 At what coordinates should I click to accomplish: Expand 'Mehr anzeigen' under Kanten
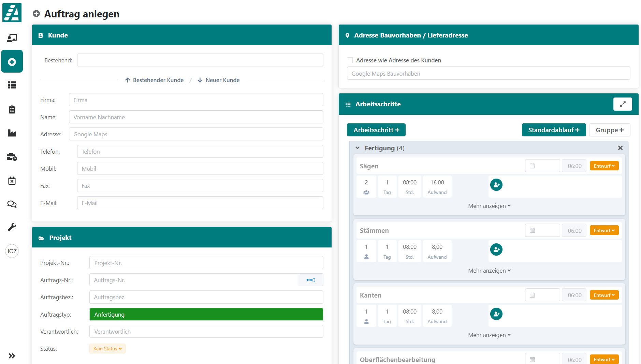point(489,335)
